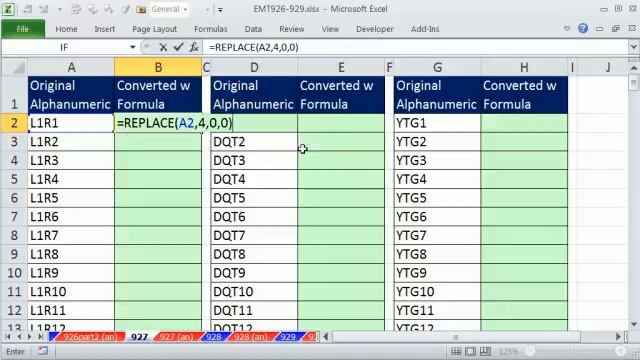Go to the last sheet tab arrow
Screen dimensions: 640x360
tap(40, 337)
